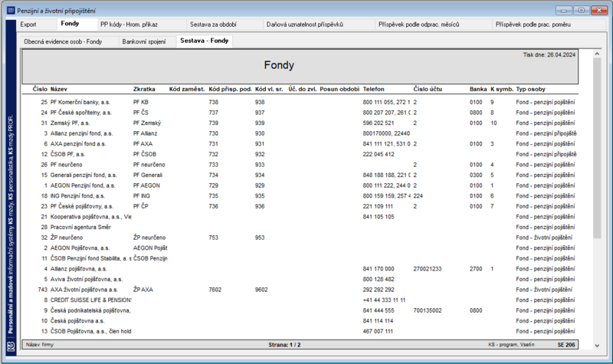613x364 pixels.
Task: Minimize the Penzijní a životní připojištění window
Action: (564, 11)
